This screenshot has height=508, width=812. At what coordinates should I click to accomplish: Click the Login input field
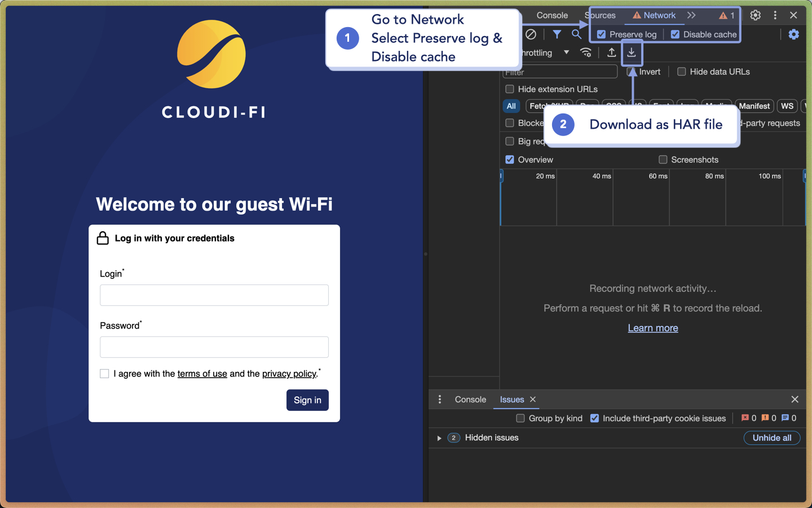tap(214, 295)
